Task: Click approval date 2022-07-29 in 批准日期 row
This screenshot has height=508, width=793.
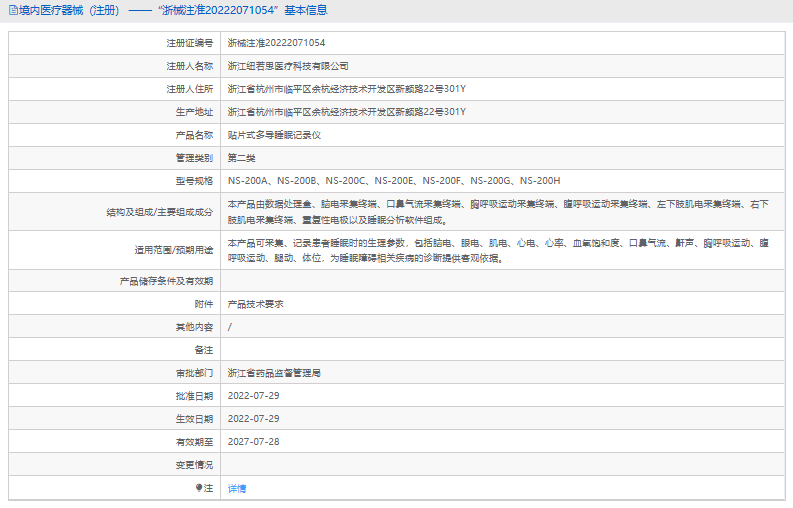Action: (253, 396)
